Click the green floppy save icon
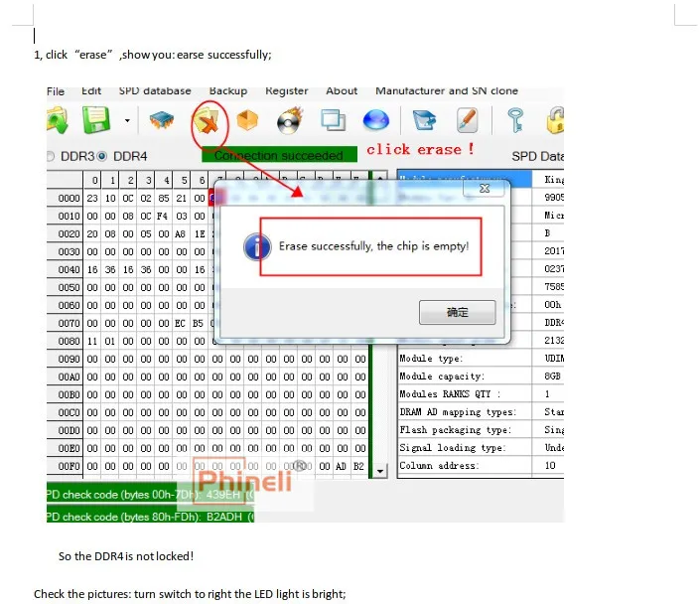Image resolution: width=700 pixels, height=604 pixels. [x=96, y=120]
